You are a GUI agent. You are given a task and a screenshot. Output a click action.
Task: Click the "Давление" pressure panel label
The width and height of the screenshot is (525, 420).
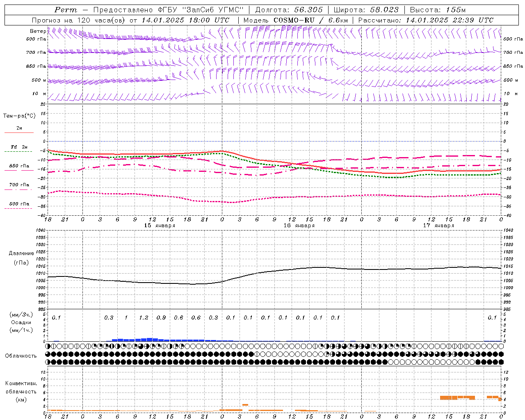21,253
